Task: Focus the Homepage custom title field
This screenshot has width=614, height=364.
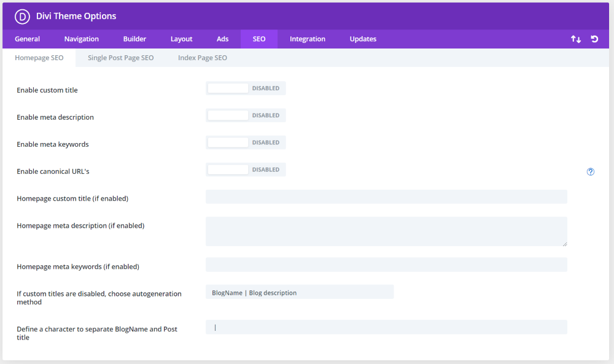Action: (x=386, y=197)
